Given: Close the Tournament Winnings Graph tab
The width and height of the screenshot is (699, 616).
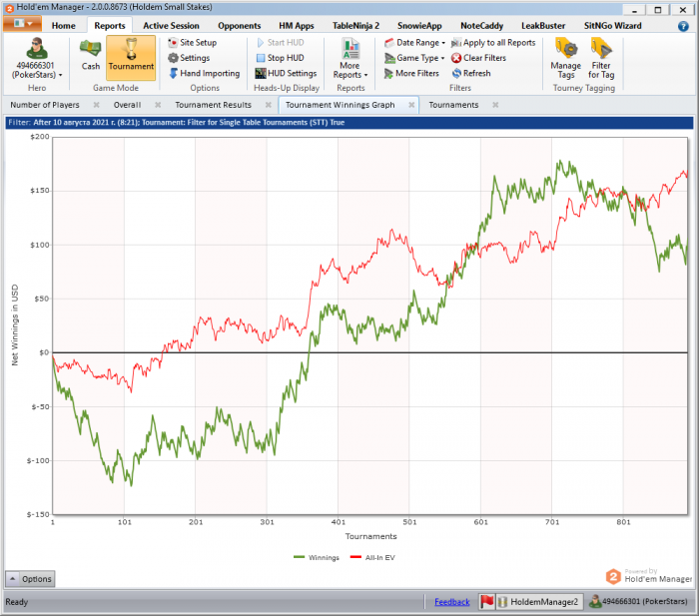Looking at the screenshot, I should tap(411, 105).
